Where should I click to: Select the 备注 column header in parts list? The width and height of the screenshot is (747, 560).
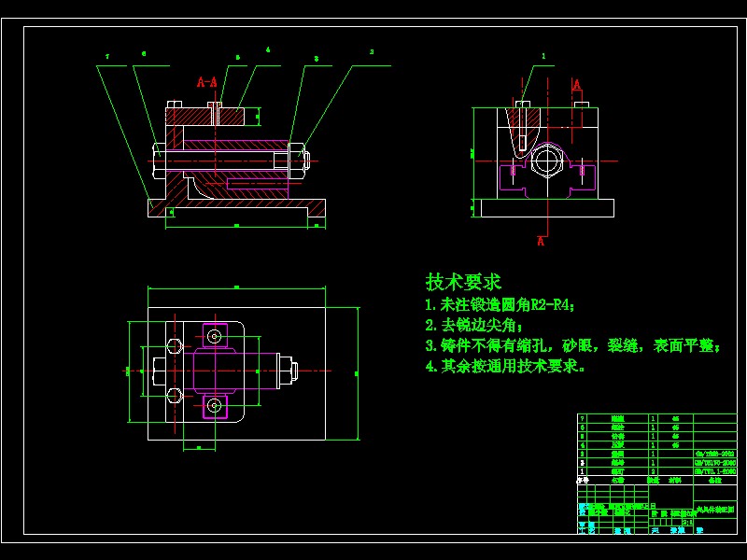coord(715,481)
